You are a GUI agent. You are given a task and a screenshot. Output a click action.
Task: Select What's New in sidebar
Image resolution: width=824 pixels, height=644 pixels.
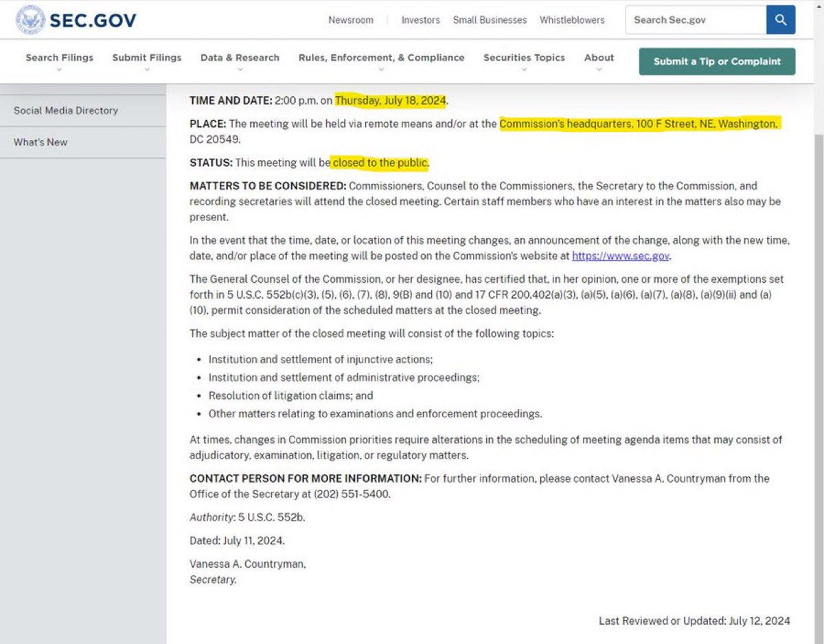pyautogui.click(x=41, y=142)
